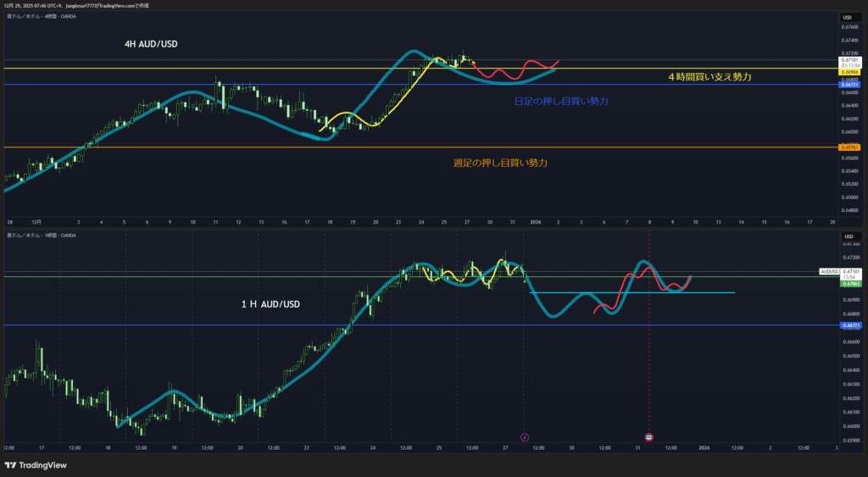
Task: Click the 2026 date label on 4H time axis
Action: pos(536,221)
